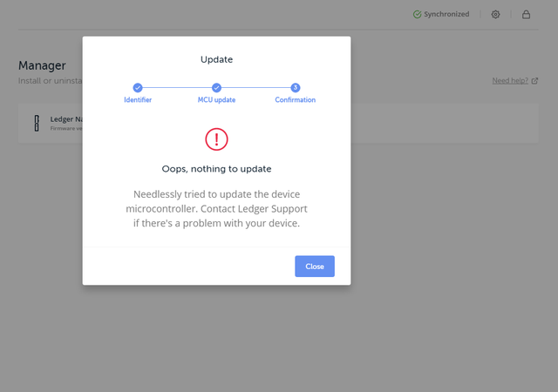This screenshot has height=392, width=558.
Task: Click the external link icon beside Need help
Action: click(534, 81)
